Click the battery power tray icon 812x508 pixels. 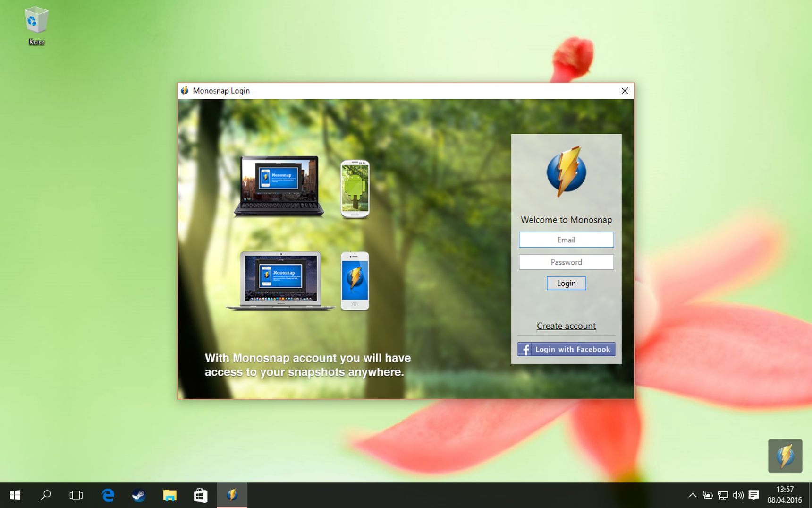click(707, 495)
